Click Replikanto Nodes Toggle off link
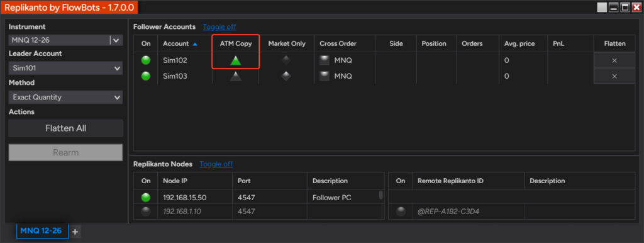Image resolution: width=644 pixels, height=243 pixels. coord(216,164)
